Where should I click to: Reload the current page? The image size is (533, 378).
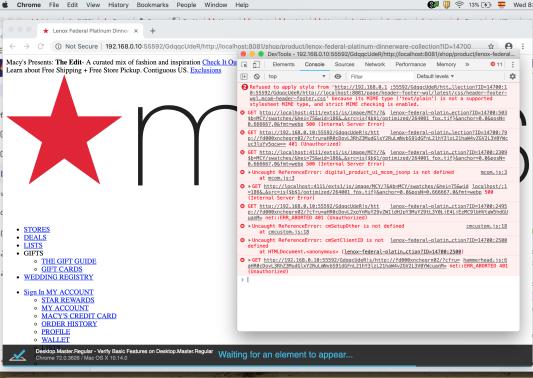click(41, 46)
